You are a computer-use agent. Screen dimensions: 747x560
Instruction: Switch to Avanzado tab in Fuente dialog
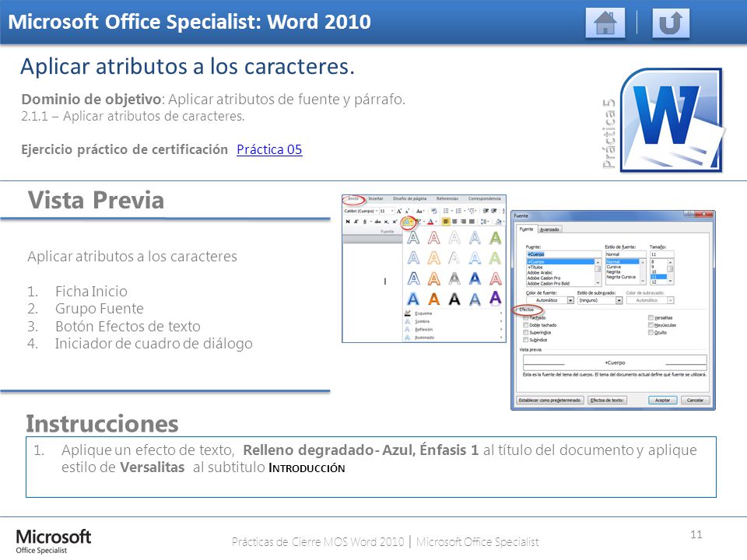click(x=549, y=229)
